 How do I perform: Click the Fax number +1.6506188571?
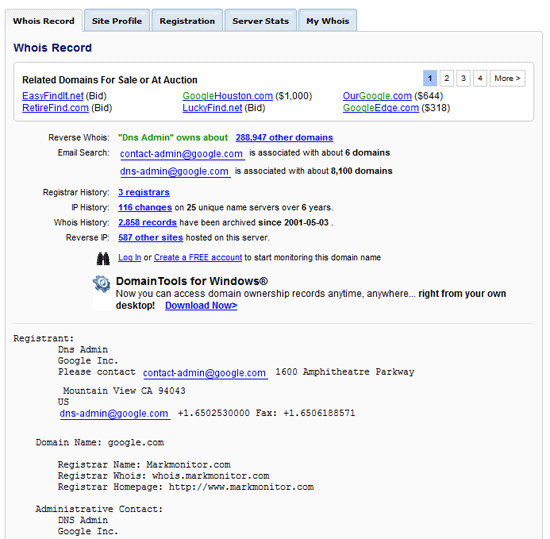[319, 413]
